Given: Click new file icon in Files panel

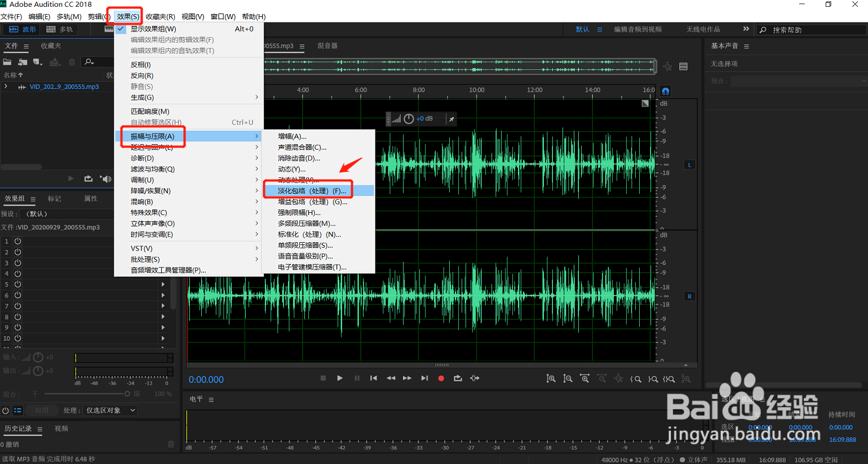Looking at the screenshot, I should coord(38,62).
